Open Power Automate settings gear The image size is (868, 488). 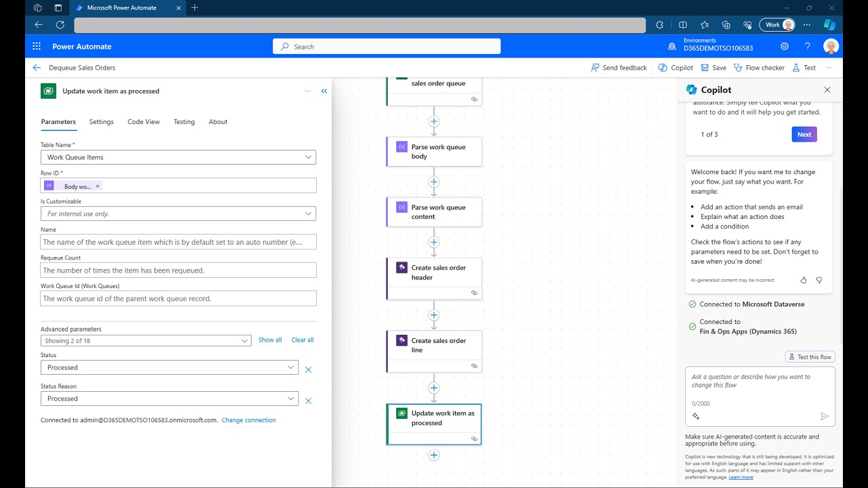785,47
